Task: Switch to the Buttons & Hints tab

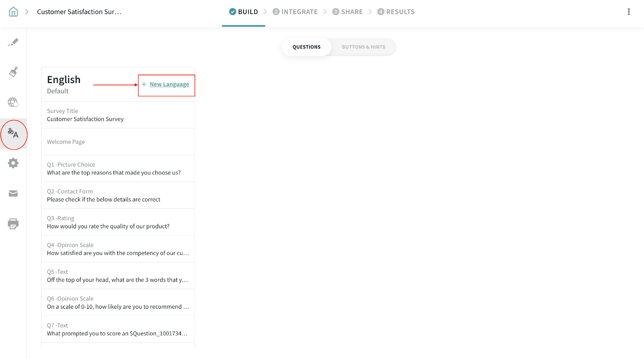Action: [363, 47]
